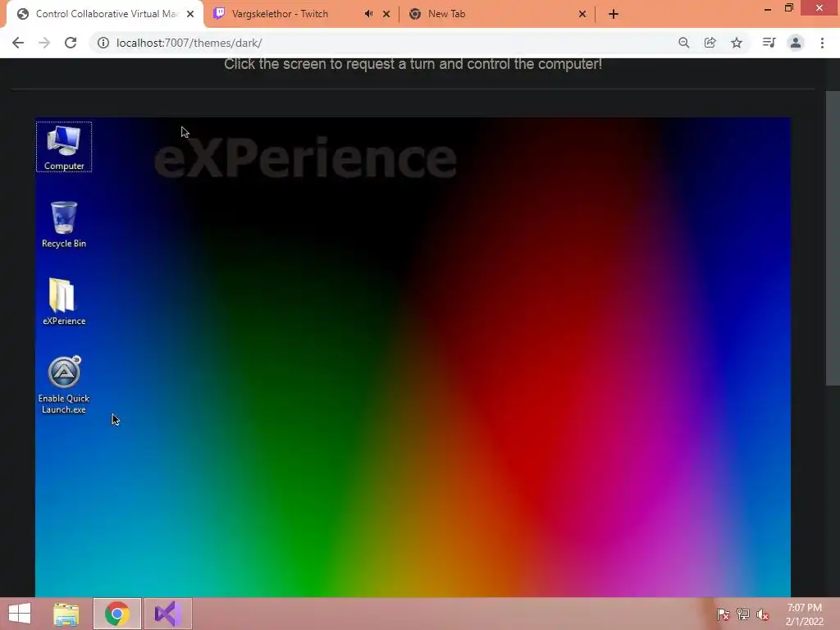Restore down the Chrome window
This screenshot has width=840, height=630.
(x=788, y=8)
